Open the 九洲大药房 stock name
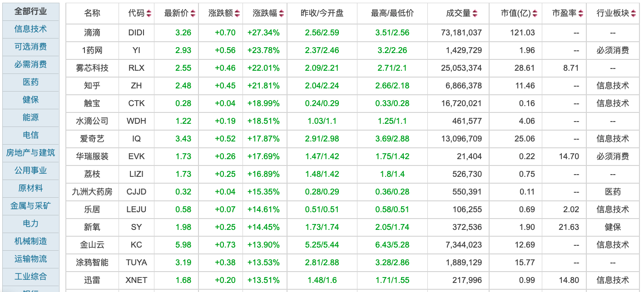 pyautogui.click(x=92, y=192)
